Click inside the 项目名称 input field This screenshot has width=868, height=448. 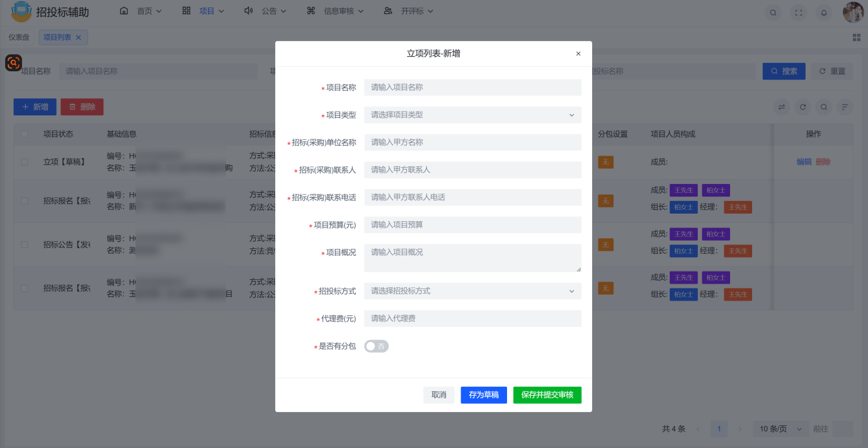pyautogui.click(x=472, y=87)
